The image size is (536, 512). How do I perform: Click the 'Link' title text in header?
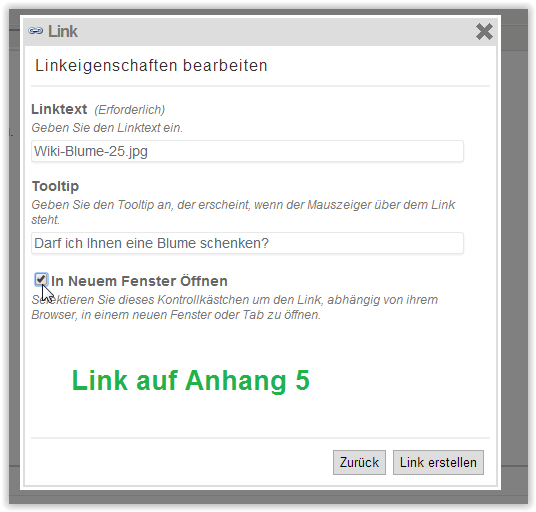point(63,31)
